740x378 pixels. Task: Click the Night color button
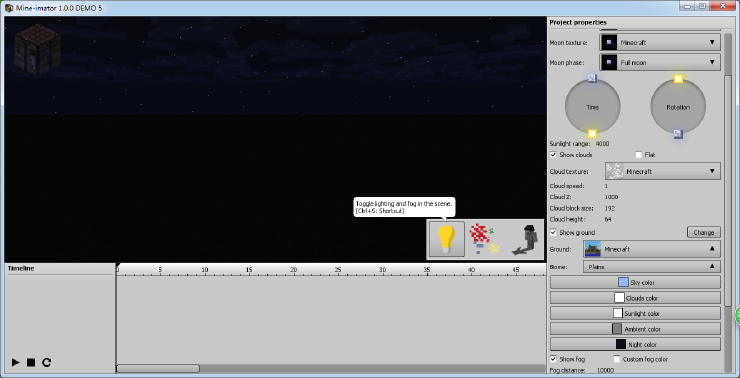[x=635, y=344]
